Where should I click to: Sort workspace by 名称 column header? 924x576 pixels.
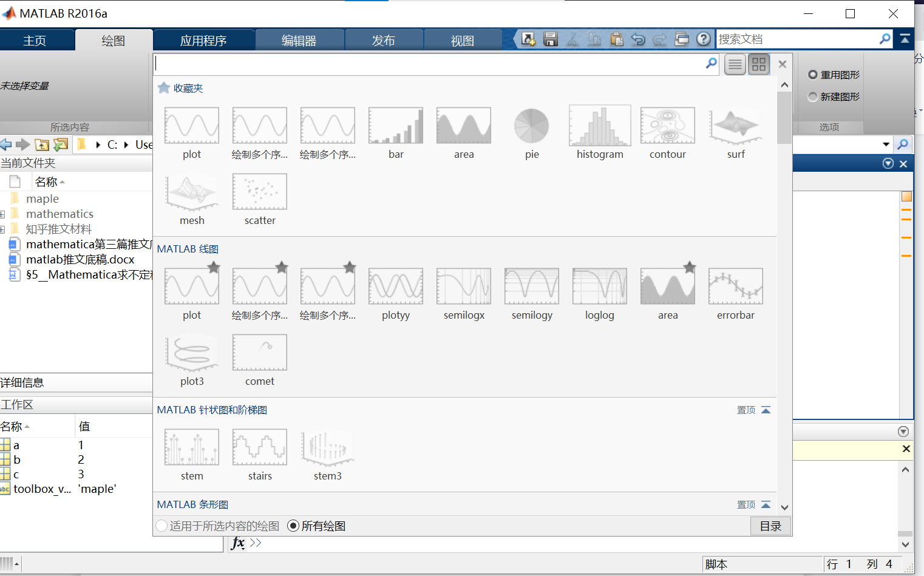click(36, 426)
